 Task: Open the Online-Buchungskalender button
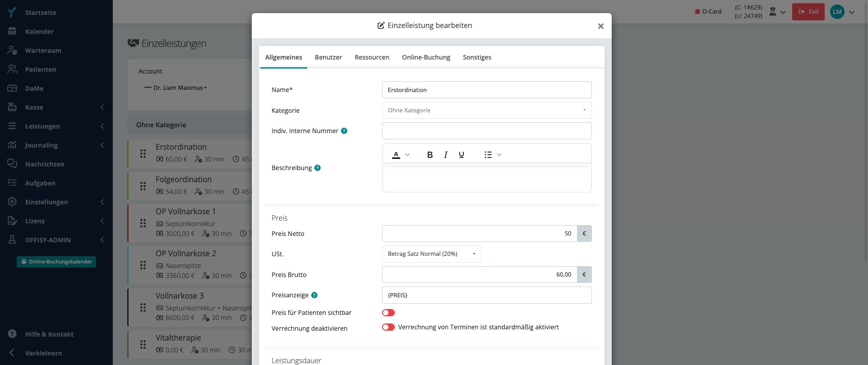click(x=56, y=262)
